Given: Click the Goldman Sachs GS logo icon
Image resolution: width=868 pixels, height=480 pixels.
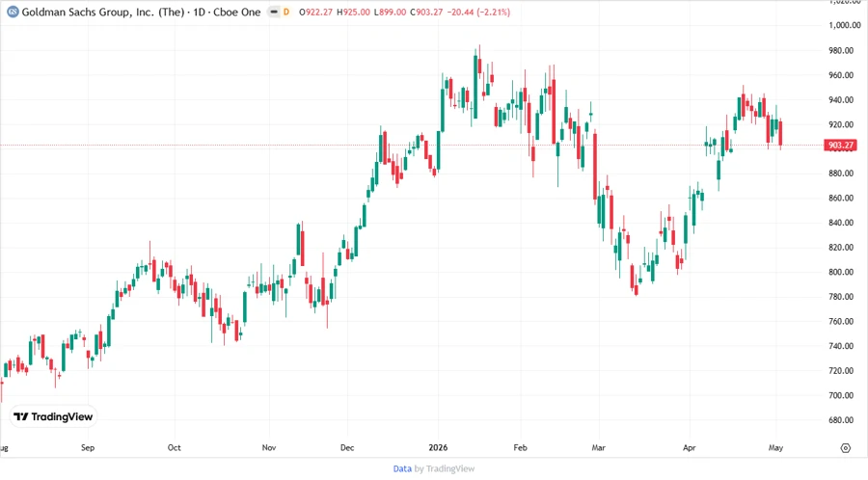Looking at the screenshot, I should 13,12.
